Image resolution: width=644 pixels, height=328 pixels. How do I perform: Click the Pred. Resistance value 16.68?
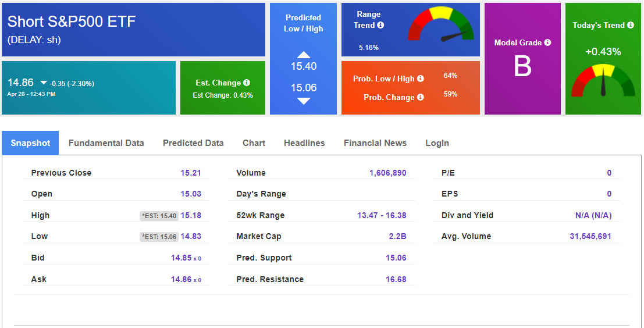click(x=396, y=279)
